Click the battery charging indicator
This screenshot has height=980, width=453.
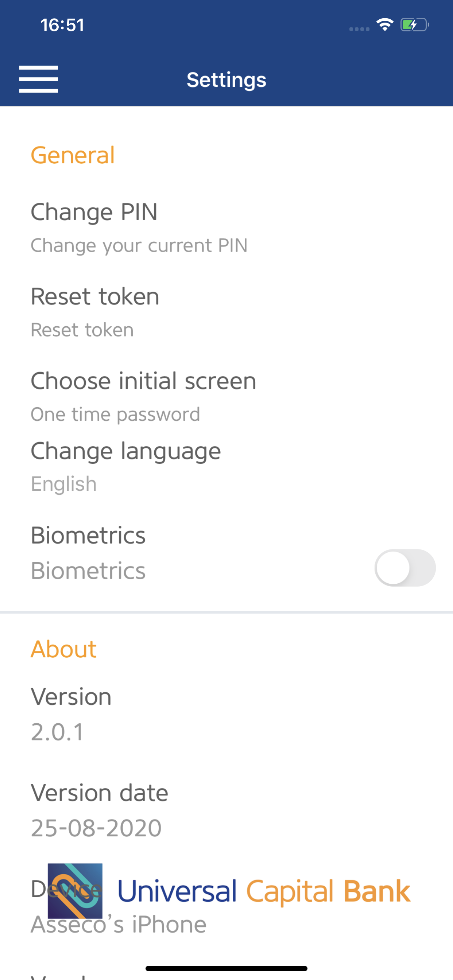click(x=413, y=25)
